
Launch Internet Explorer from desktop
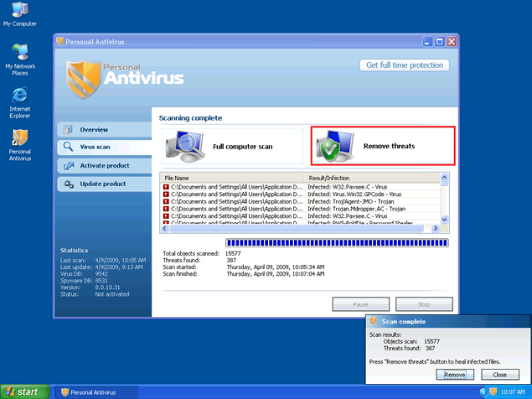click(x=19, y=96)
